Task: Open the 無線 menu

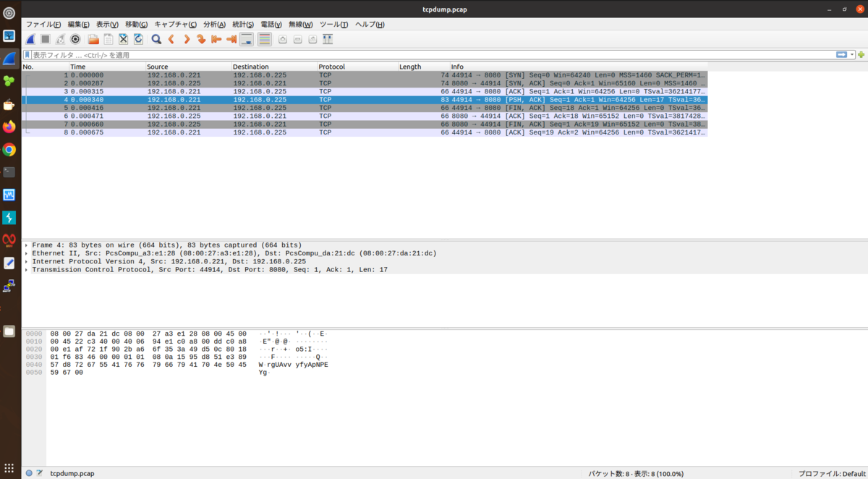Action: coord(299,24)
